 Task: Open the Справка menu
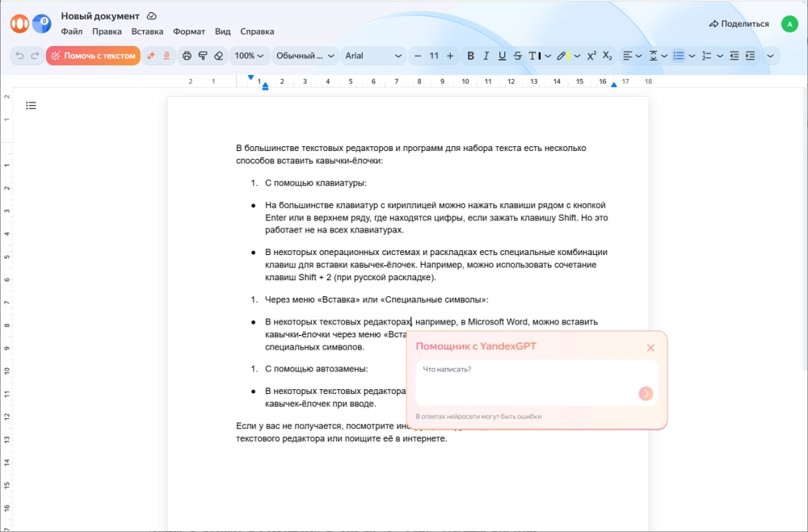coord(257,31)
